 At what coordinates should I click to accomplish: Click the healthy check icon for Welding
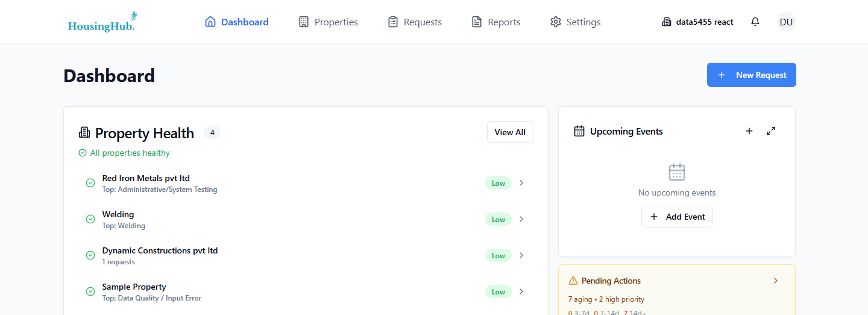coord(90,219)
